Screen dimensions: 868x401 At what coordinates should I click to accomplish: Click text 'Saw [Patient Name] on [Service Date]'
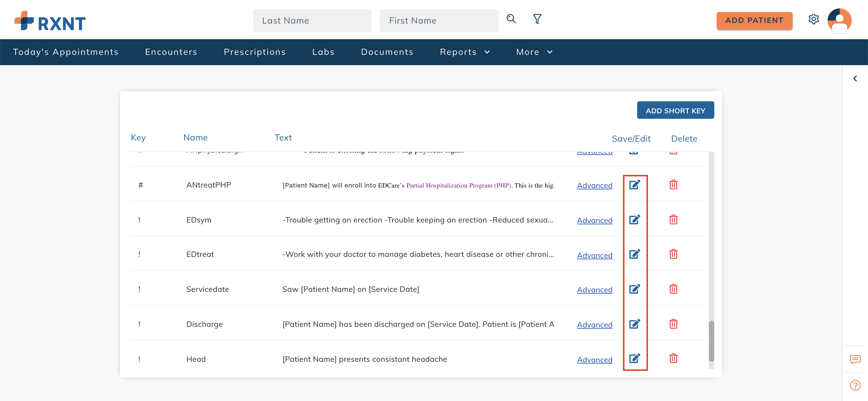click(x=351, y=289)
